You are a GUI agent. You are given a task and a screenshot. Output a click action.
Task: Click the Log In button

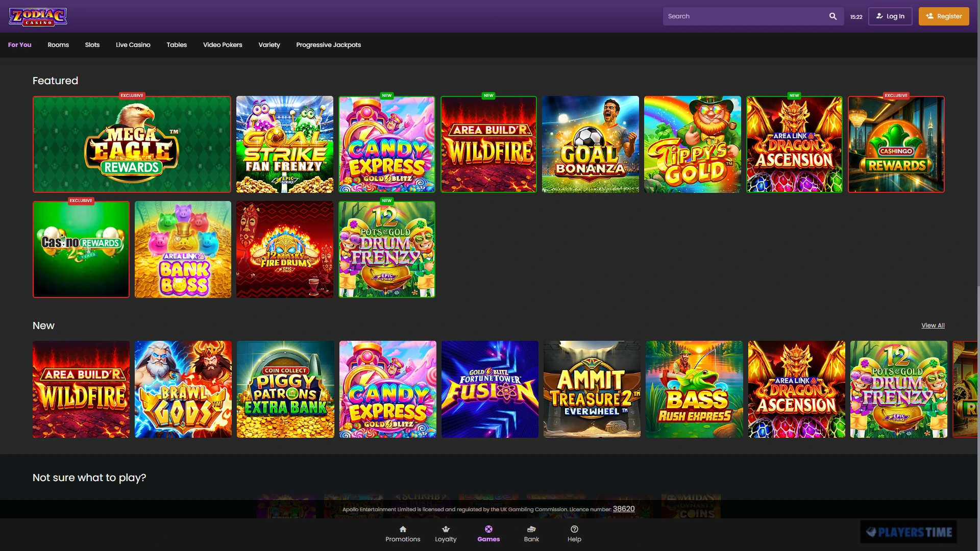[x=890, y=16]
